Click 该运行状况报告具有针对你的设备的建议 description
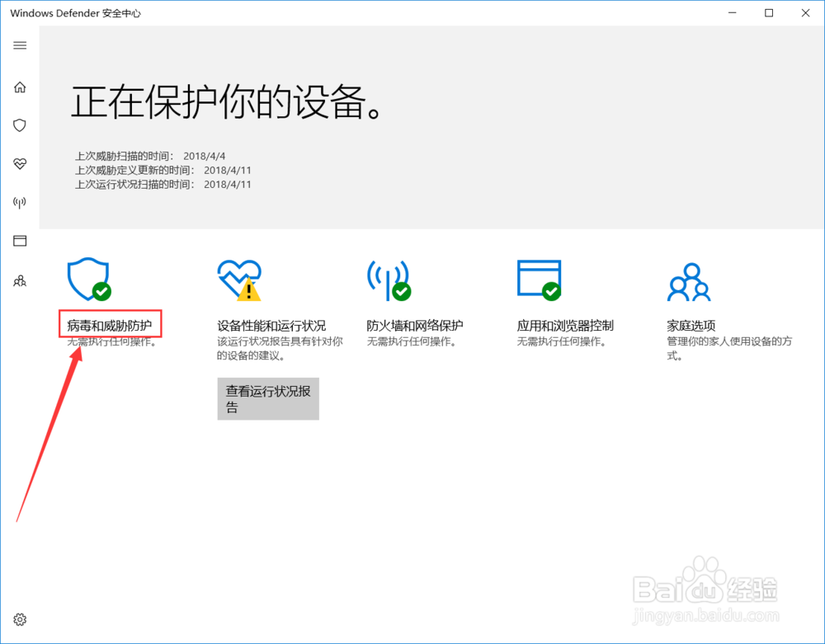The image size is (825, 644). (280, 349)
